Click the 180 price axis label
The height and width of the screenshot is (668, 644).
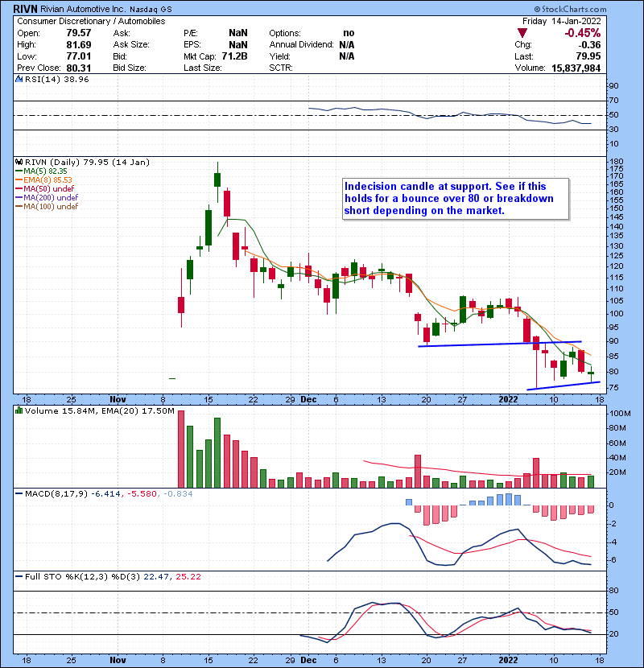point(617,162)
